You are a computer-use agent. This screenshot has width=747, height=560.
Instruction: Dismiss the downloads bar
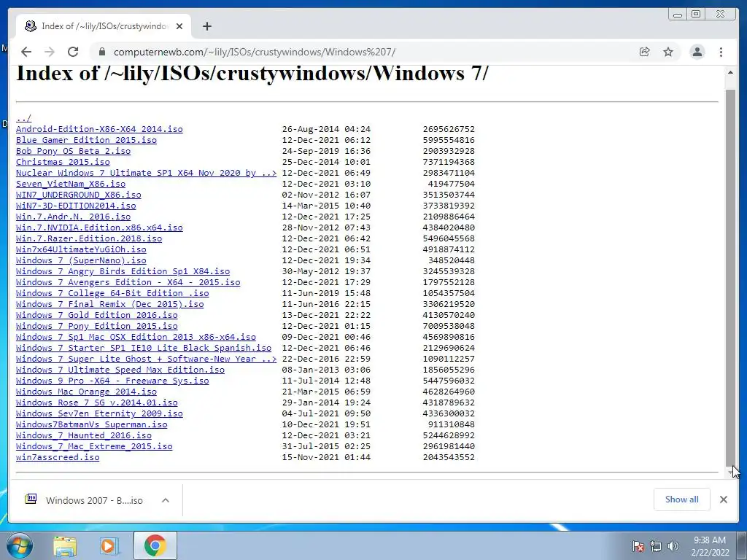click(723, 499)
